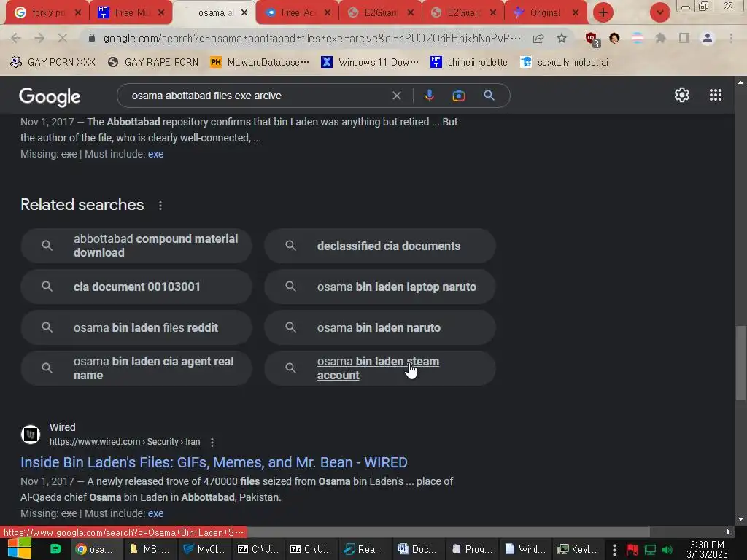Select 'abbottabad compound material download' suggestion
This screenshot has width=747, height=560.
(x=136, y=246)
